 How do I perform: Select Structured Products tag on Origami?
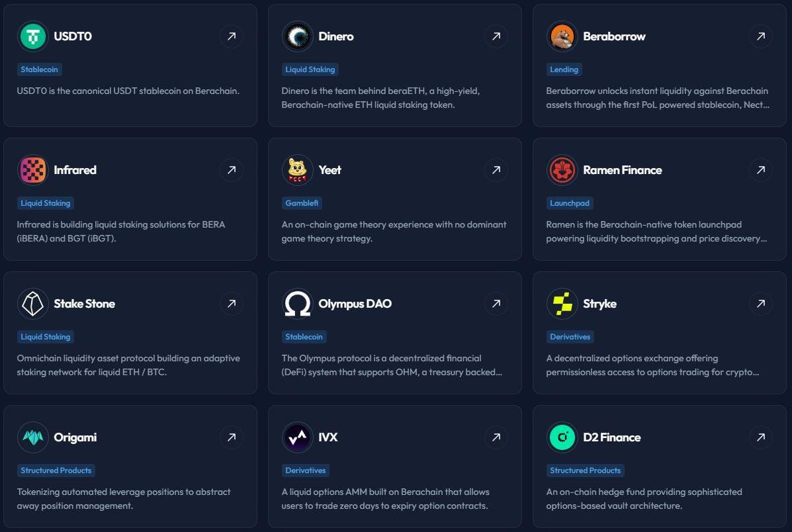[56, 470]
